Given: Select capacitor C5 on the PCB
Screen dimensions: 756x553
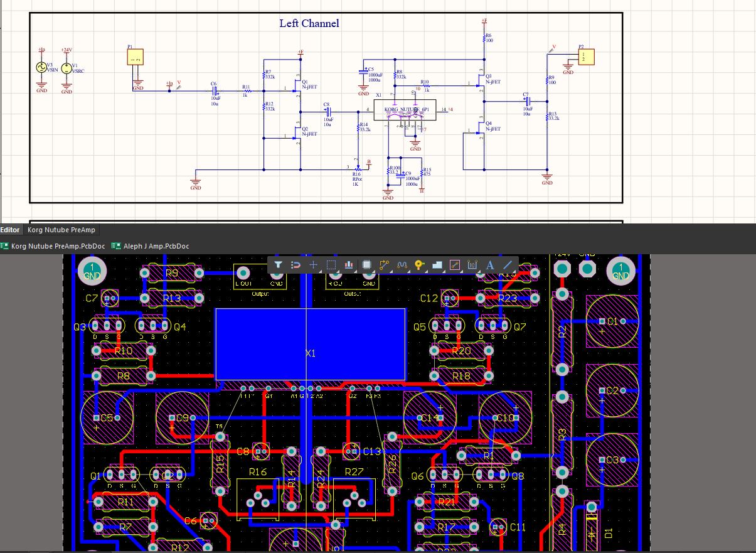Looking at the screenshot, I should click(x=107, y=418).
